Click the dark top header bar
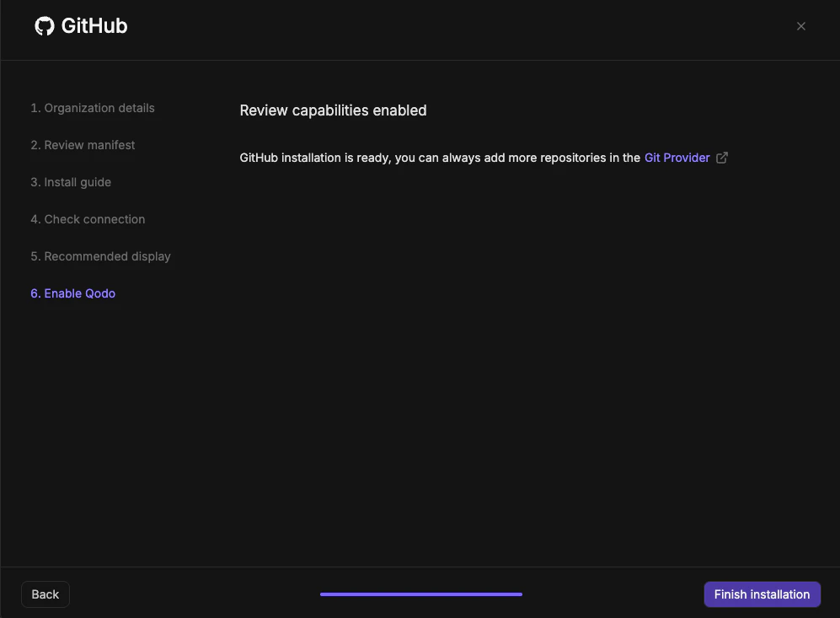Image resolution: width=840 pixels, height=618 pixels. [x=421, y=30]
